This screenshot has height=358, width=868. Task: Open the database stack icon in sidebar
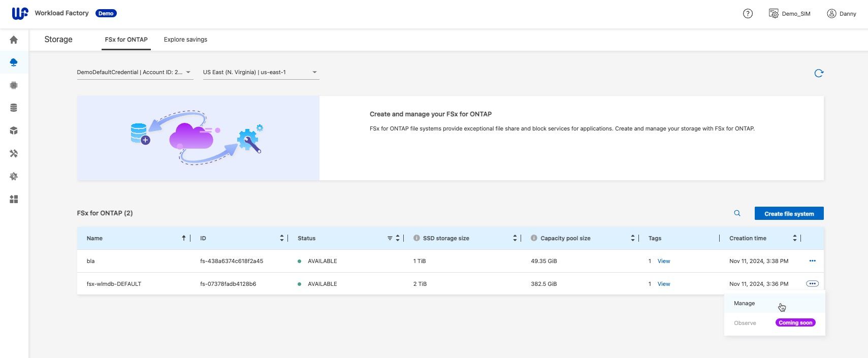coord(14,108)
